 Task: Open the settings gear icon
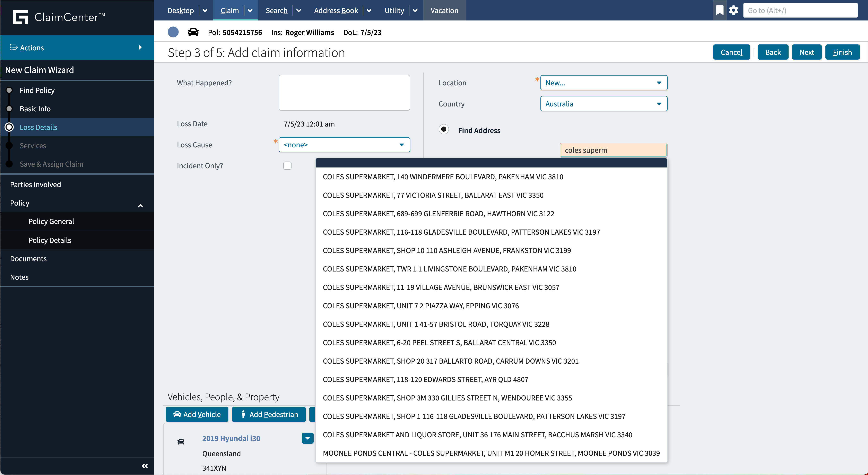pos(734,10)
